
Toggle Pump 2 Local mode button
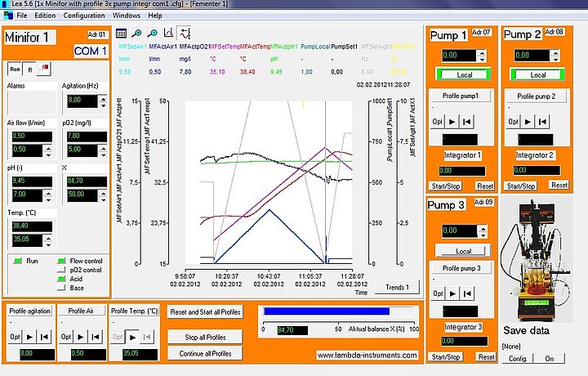click(x=537, y=74)
